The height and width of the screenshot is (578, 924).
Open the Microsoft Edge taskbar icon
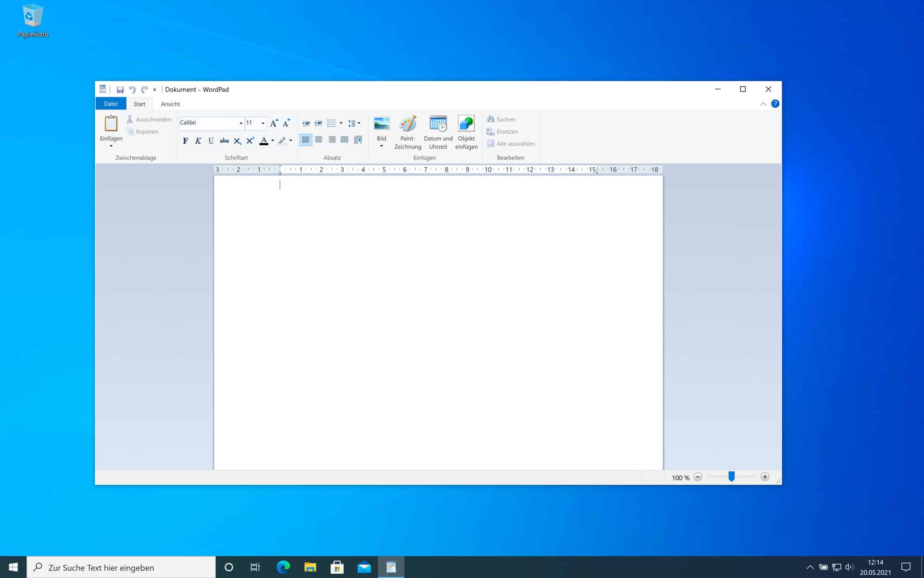click(282, 567)
